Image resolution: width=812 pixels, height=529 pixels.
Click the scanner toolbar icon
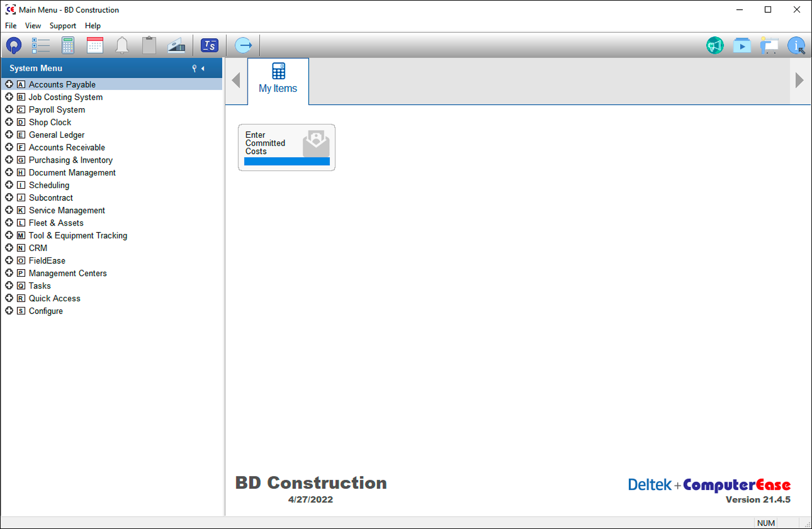pos(176,45)
